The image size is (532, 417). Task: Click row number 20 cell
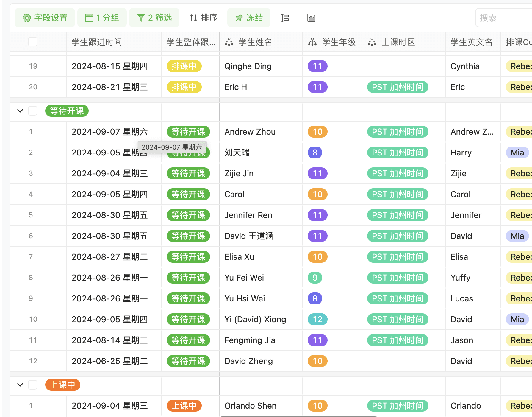pos(38,87)
